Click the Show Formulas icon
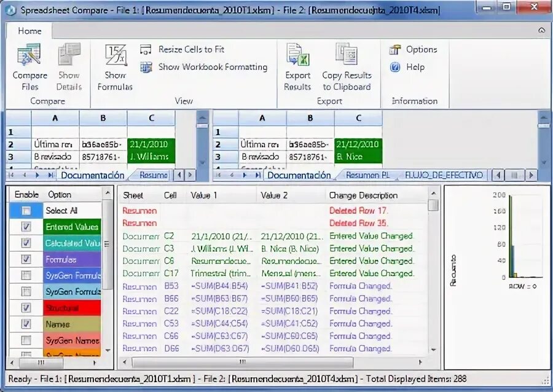The image size is (553, 392). [116, 55]
